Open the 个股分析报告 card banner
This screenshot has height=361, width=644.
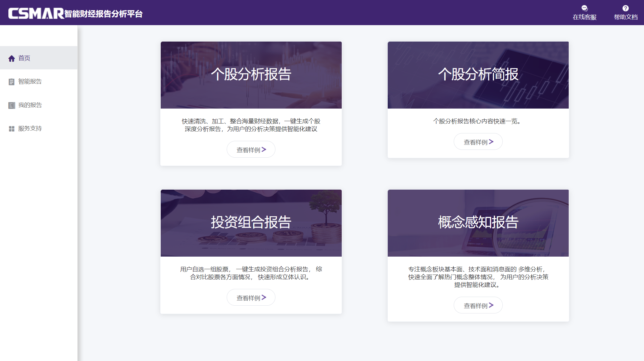point(251,75)
